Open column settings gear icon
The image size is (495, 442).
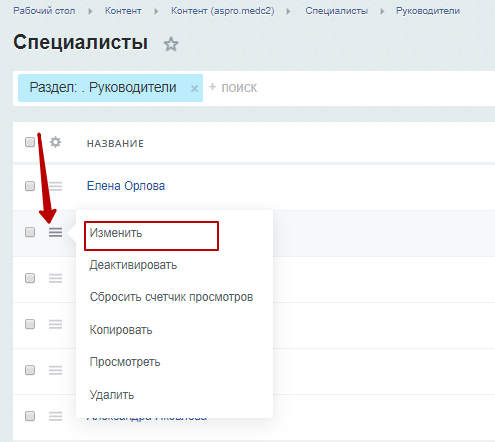pyautogui.click(x=55, y=142)
